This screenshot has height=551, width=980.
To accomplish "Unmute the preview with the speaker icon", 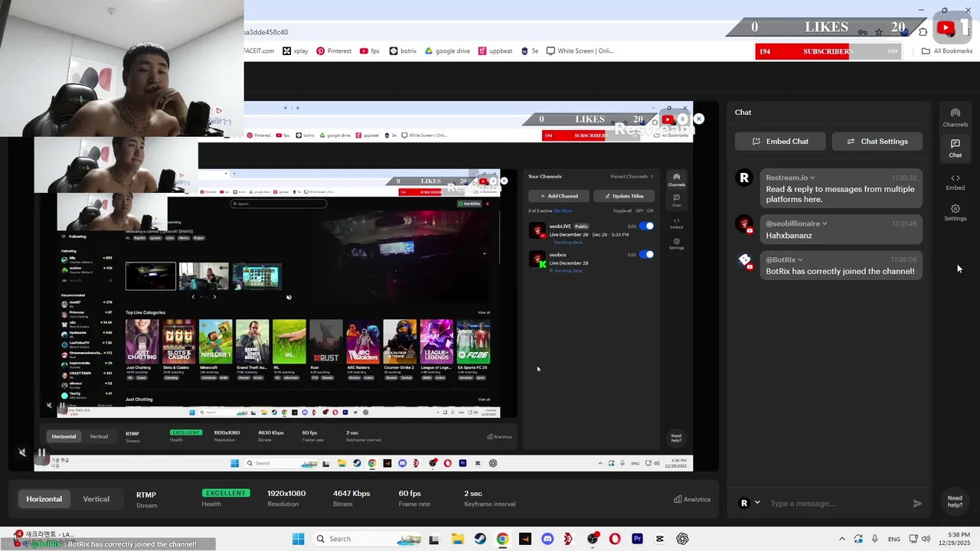I will (22, 452).
